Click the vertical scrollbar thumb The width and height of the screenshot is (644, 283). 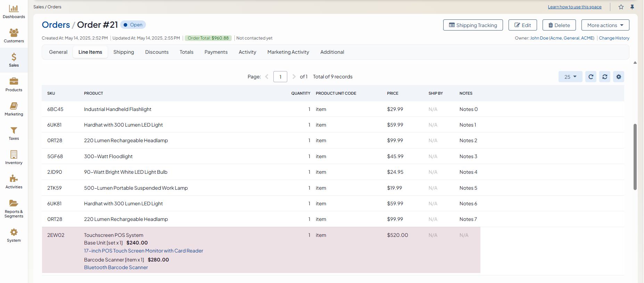pyautogui.click(x=635, y=157)
